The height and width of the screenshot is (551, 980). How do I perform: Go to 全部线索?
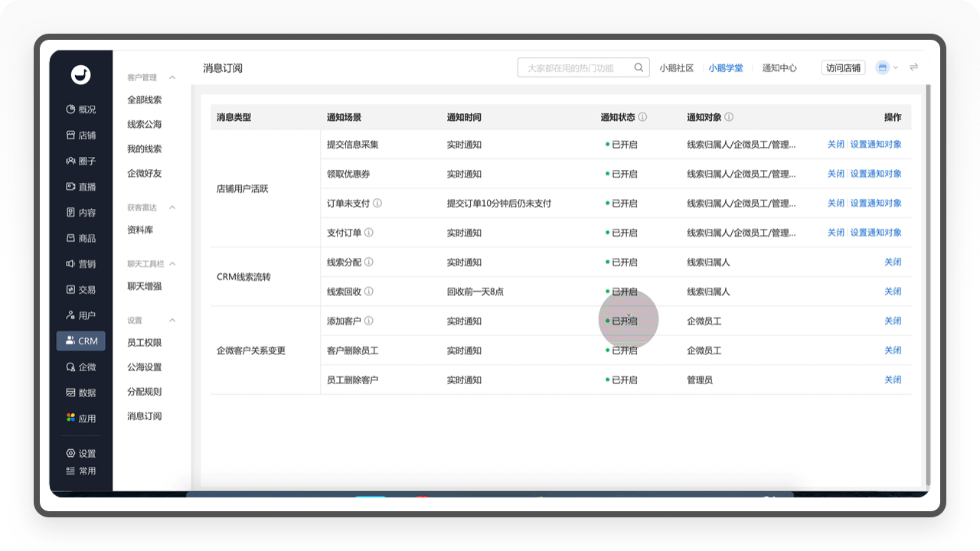click(145, 100)
